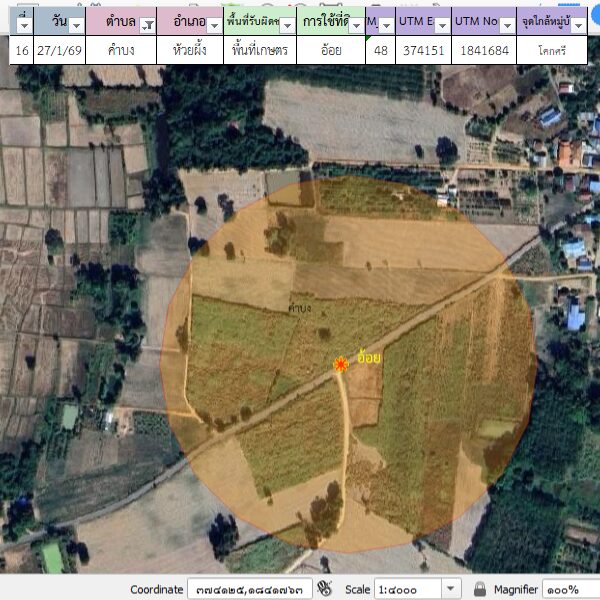Click the Coordinate input field

pos(250,589)
